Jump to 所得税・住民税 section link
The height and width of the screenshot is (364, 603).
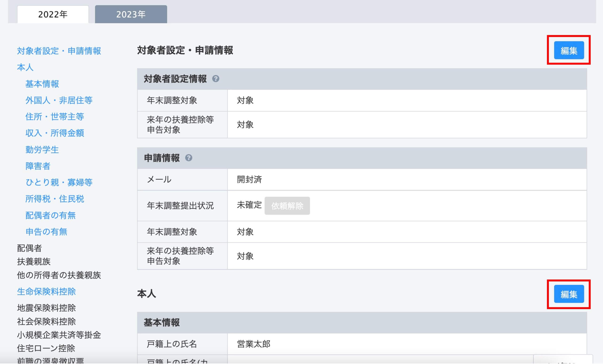[55, 199]
